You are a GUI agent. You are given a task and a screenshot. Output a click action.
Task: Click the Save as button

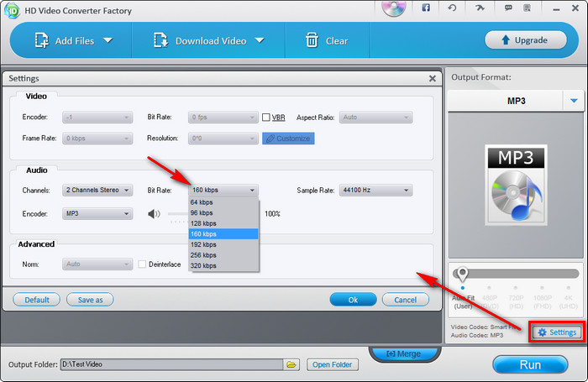(90, 300)
